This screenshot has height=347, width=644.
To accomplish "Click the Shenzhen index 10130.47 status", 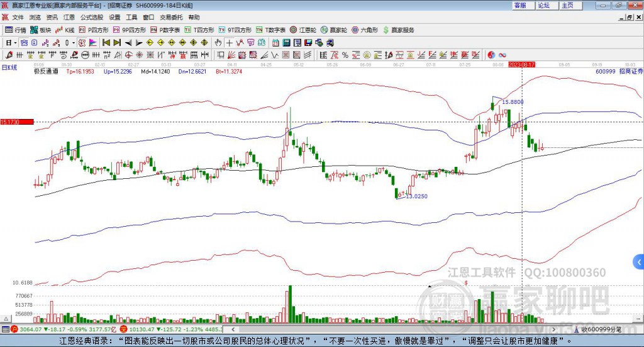I will pos(172,329).
